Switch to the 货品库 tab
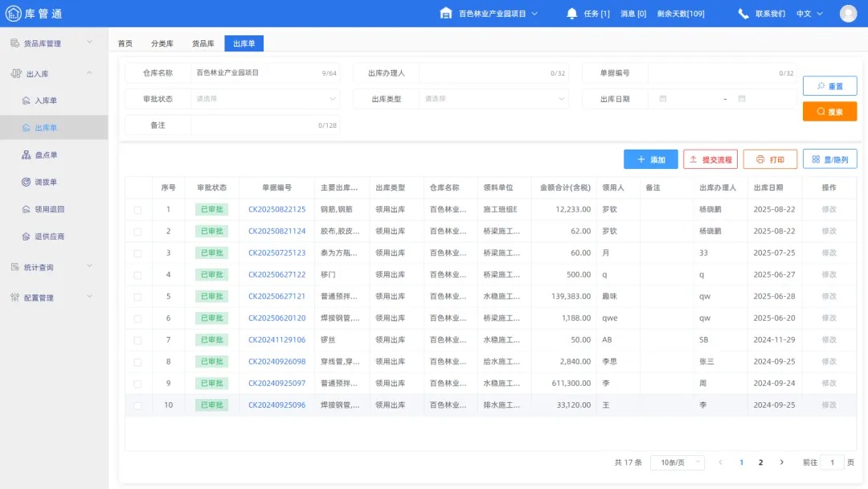 tap(203, 43)
